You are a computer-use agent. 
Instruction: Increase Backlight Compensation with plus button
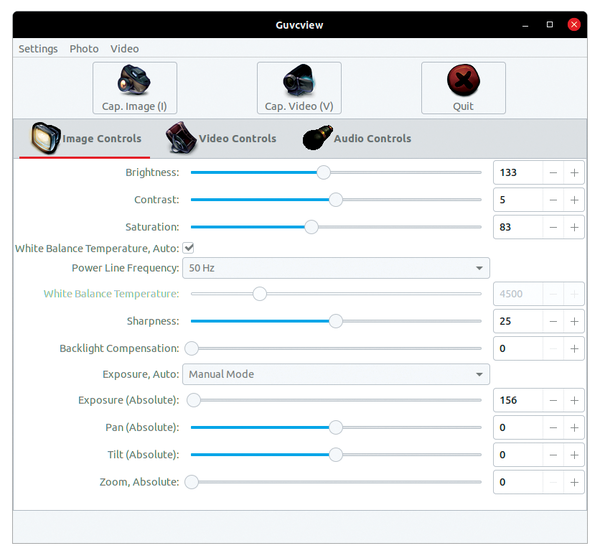coord(574,349)
